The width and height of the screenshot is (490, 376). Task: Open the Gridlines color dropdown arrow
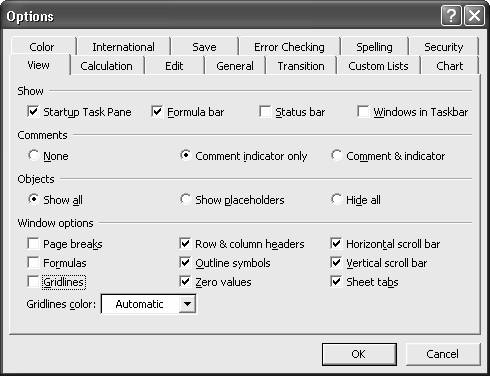(x=187, y=304)
